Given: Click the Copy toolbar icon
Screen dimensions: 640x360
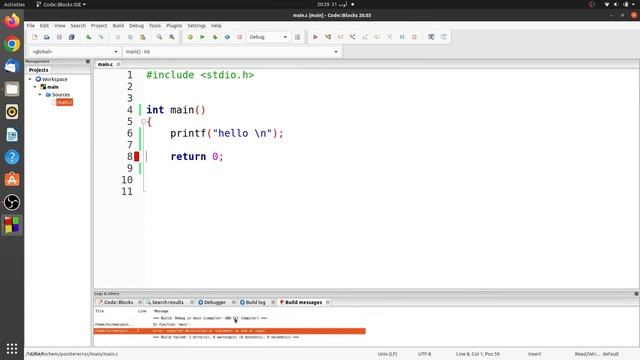Looking at the screenshot, I should (x=130, y=37).
